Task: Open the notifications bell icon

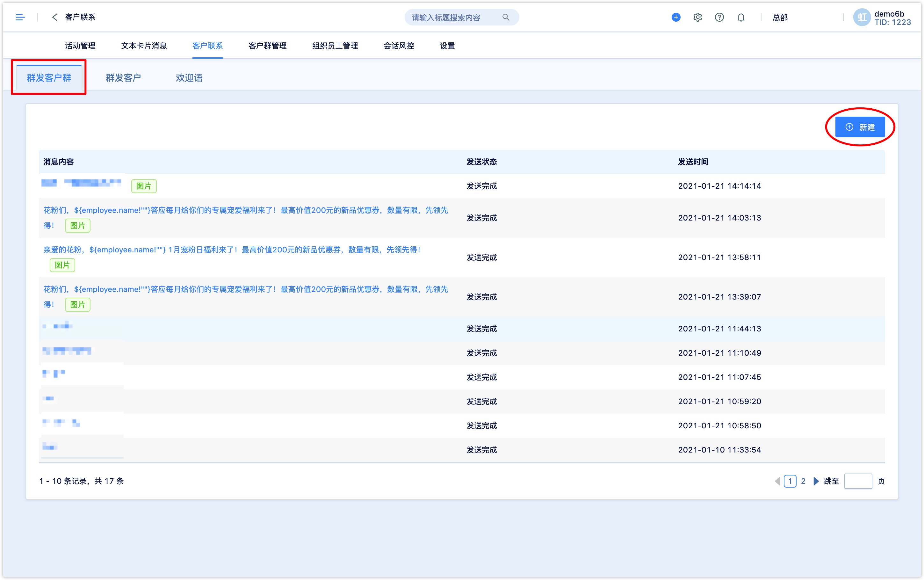Action: click(741, 17)
